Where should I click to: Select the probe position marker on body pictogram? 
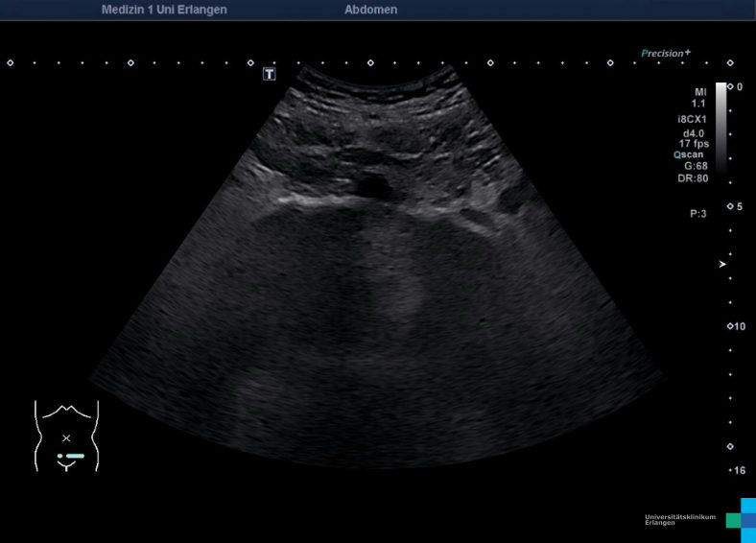pos(72,456)
